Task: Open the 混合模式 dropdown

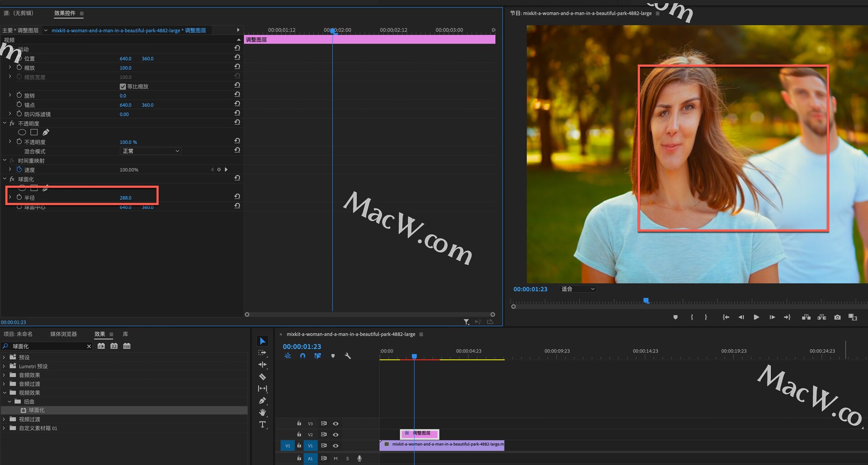Action: (151, 151)
